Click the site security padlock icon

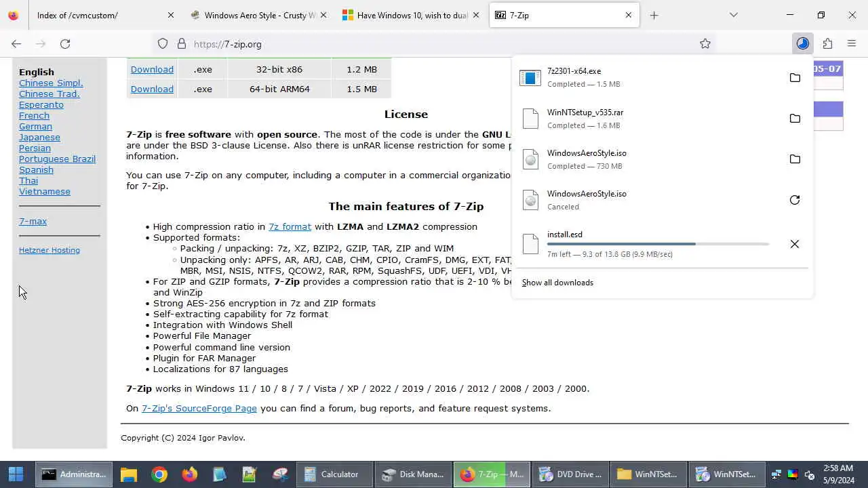(x=182, y=43)
